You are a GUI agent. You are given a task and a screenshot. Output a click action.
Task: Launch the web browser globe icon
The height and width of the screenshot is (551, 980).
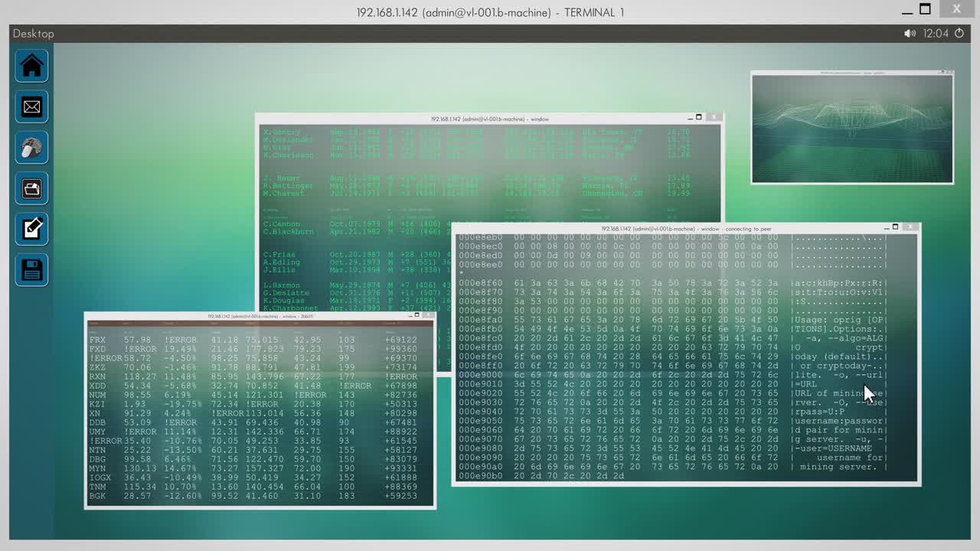coord(31,148)
